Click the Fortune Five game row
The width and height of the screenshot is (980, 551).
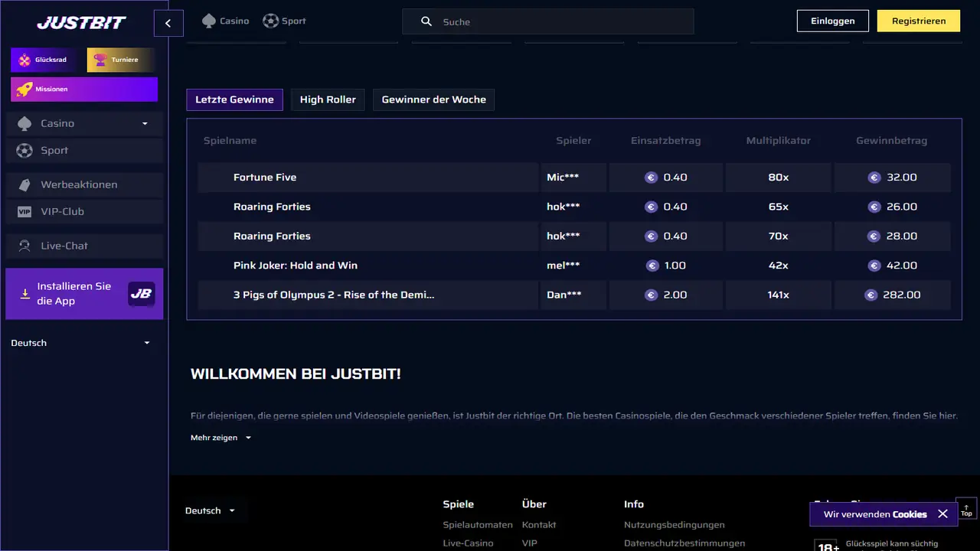574,178
